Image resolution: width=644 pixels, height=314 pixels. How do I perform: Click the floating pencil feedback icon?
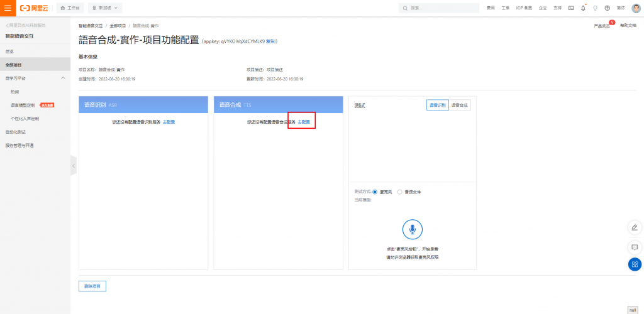point(635,227)
